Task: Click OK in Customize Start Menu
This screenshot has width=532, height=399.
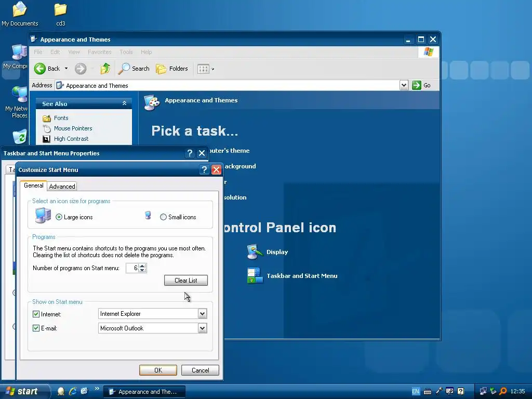Action: pyautogui.click(x=158, y=370)
